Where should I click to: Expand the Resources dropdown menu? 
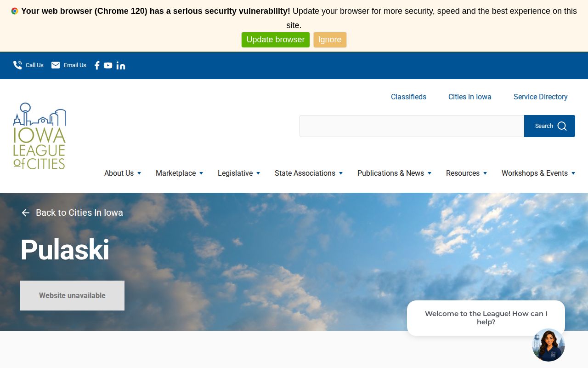click(x=466, y=173)
